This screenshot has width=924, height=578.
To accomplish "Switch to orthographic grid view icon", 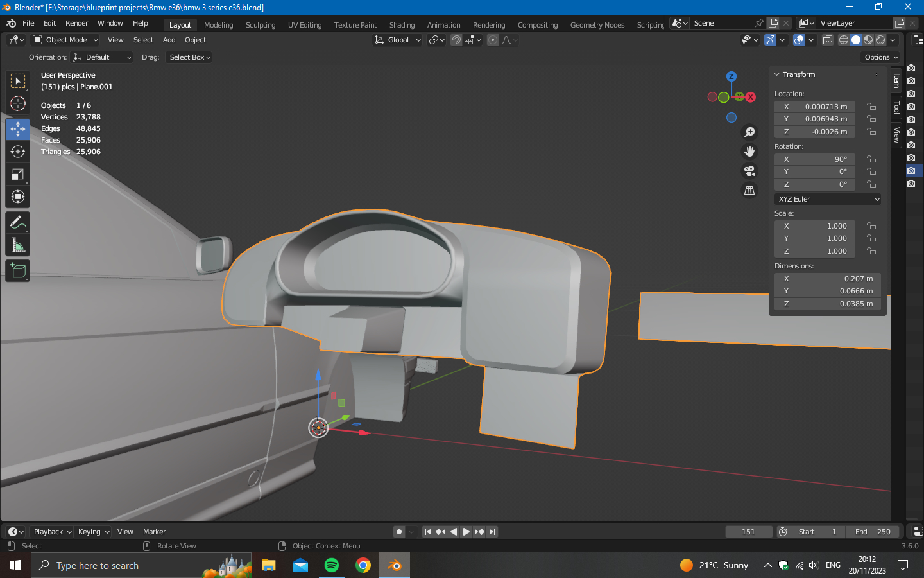I will (749, 191).
